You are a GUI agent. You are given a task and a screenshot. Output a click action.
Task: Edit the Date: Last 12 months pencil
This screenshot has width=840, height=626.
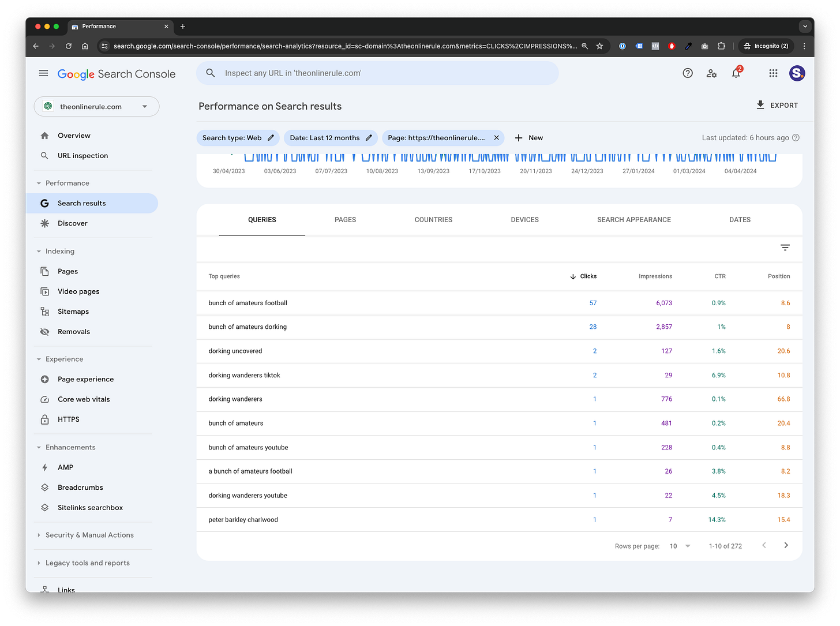tap(369, 138)
